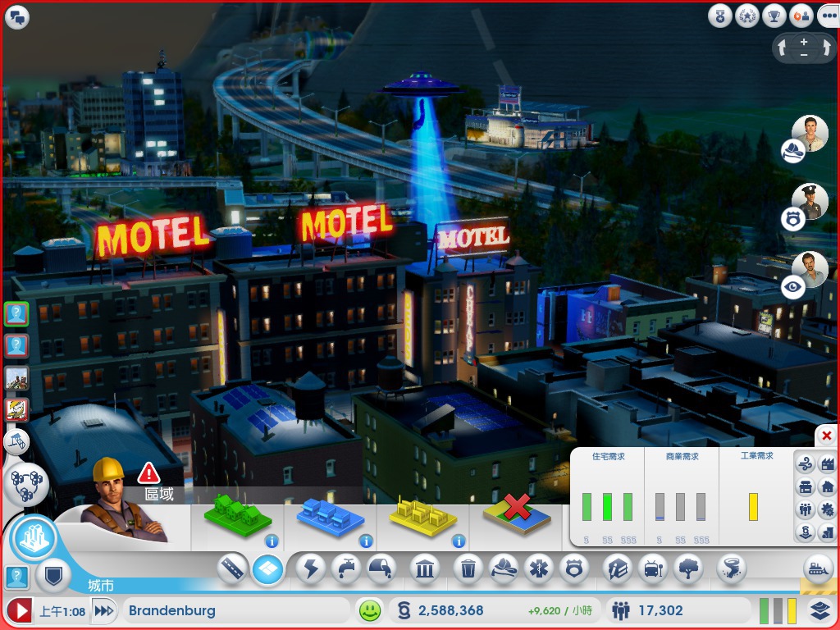Show info for the residential zone
This screenshot has width=840, height=630.
pyautogui.click(x=272, y=541)
